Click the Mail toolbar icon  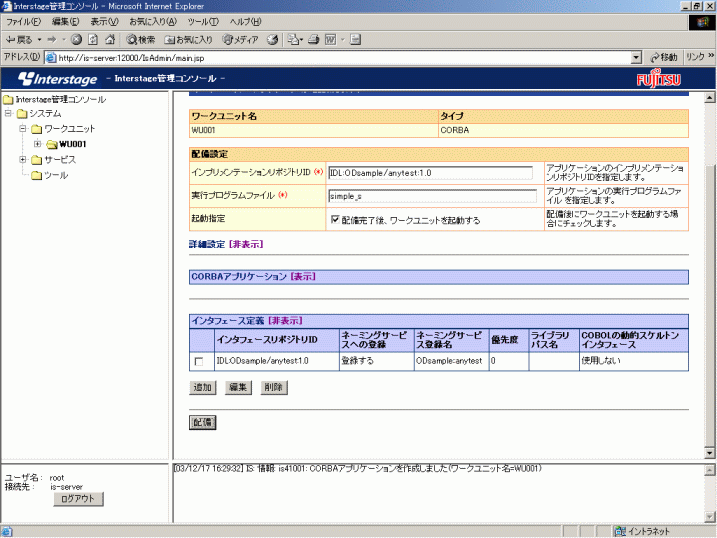click(x=293, y=40)
